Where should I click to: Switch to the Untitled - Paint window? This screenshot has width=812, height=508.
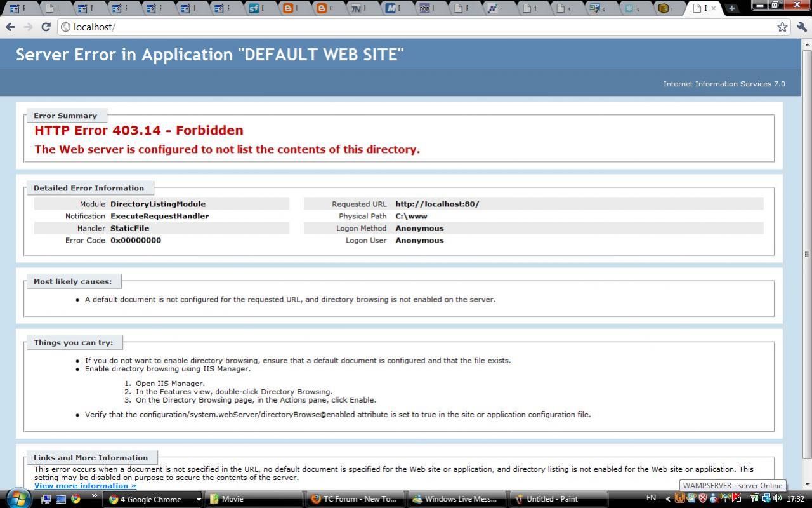[558, 499]
